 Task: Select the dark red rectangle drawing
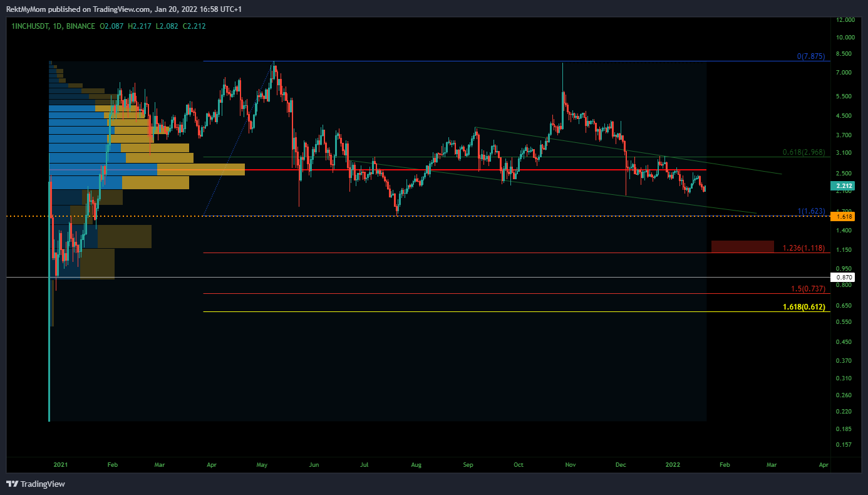pos(743,246)
